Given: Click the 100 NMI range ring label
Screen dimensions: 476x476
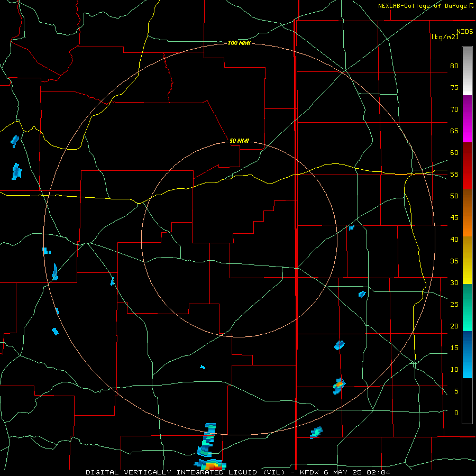Looking at the screenshot, I should (x=239, y=43).
